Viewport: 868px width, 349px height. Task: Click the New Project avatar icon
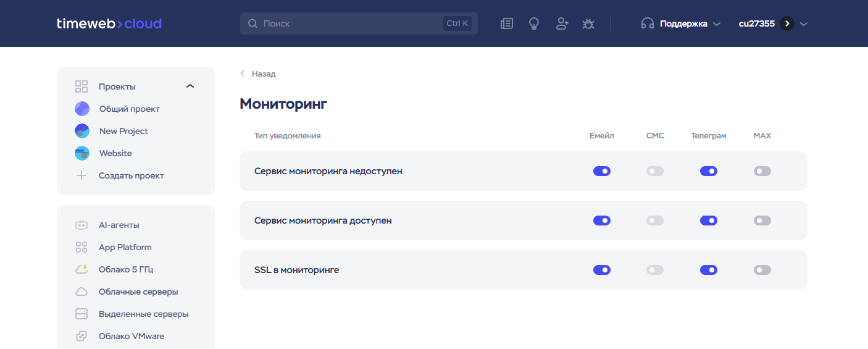82,131
